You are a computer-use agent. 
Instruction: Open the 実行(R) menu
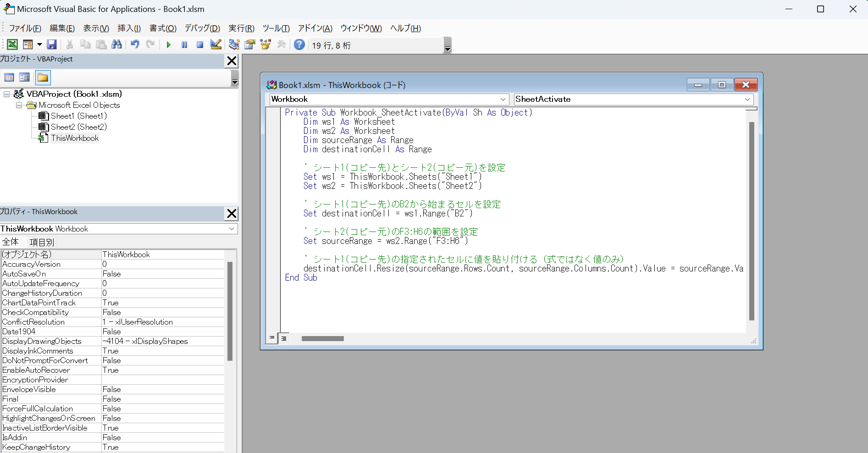pyautogui.click(x=241, y=28)
